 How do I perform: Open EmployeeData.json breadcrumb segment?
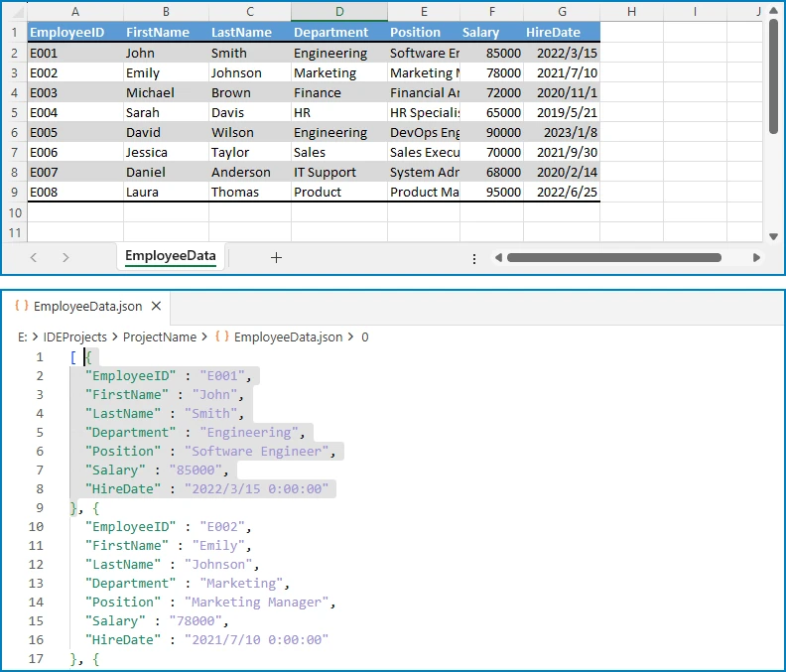click(288, 337)
